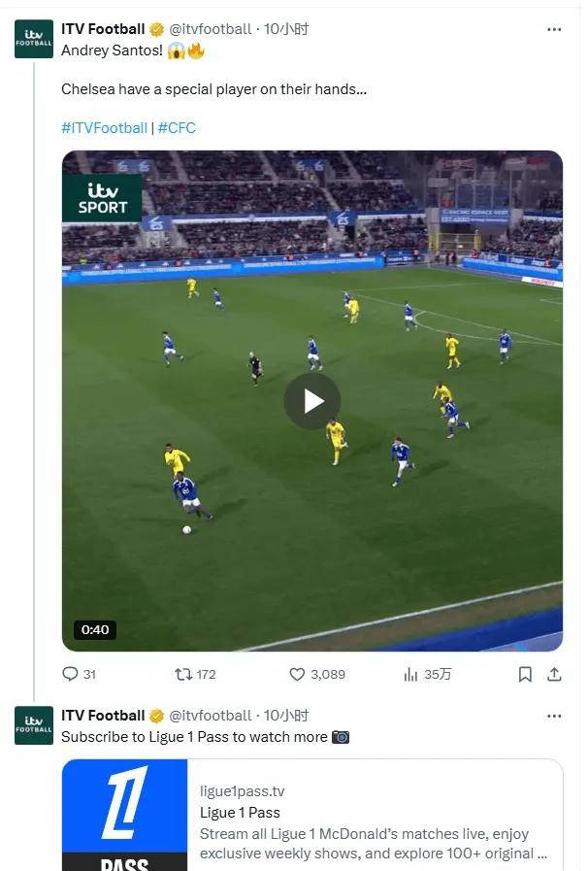The width and height of the screenshot is (588, 871).
Task: Bookmark the Andrey Santos tweet
Action: (x=525, y=674)
